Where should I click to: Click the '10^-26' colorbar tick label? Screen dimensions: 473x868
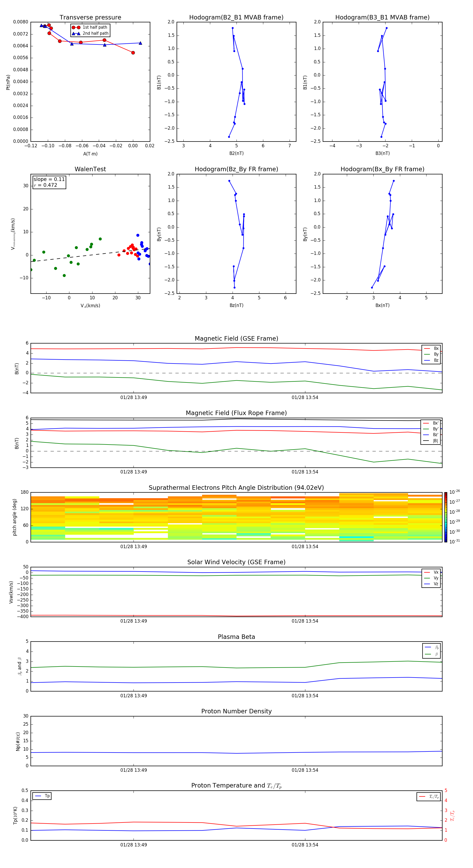click(x=455, y=492)
